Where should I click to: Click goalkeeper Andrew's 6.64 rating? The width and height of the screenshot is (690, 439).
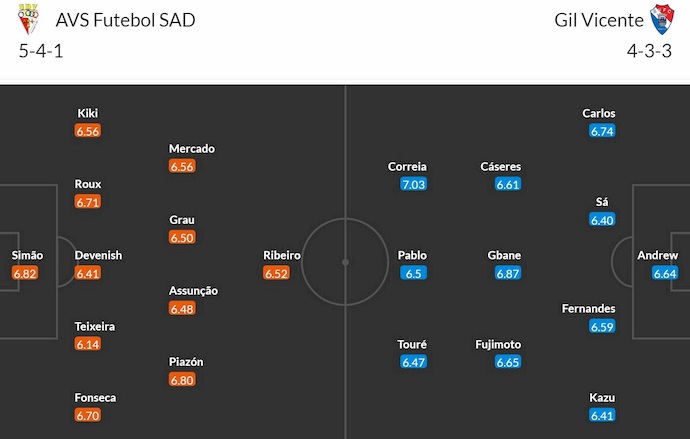point(664,273)
